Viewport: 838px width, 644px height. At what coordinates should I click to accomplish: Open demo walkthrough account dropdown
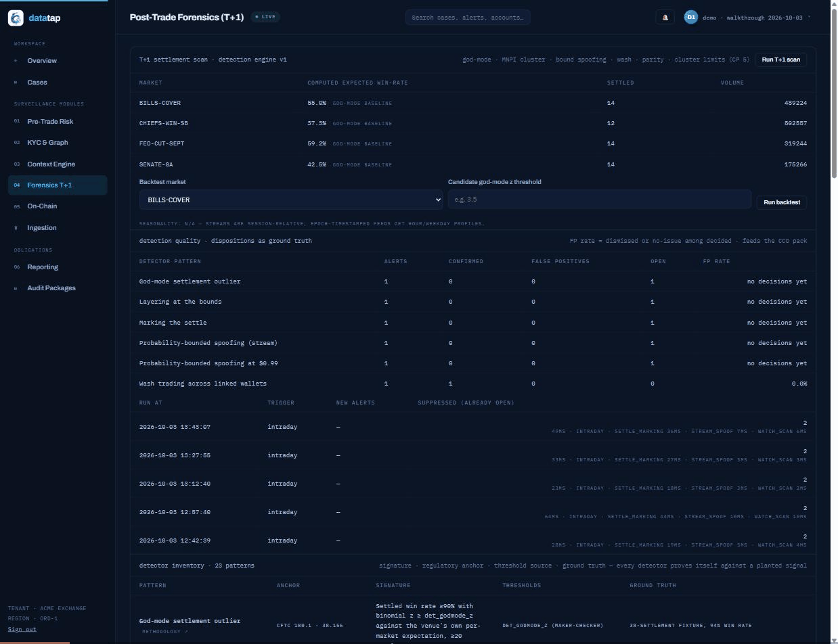tap(755, 18)
